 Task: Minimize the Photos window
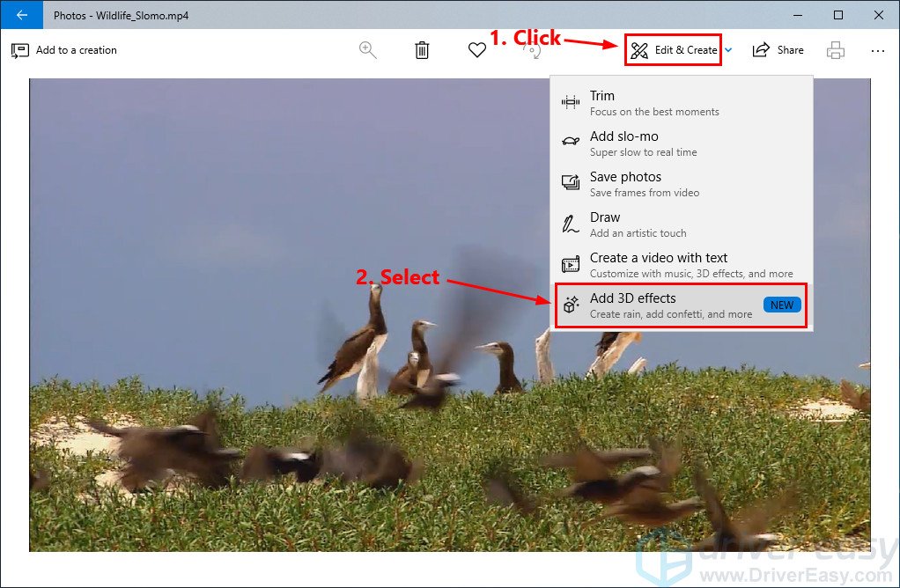(x=797, y=15)
